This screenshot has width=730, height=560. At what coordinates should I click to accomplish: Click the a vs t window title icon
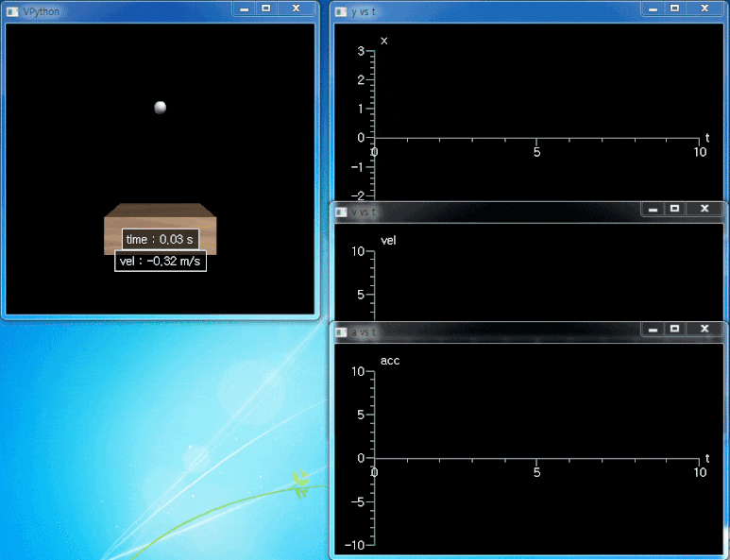pos(341,332)
